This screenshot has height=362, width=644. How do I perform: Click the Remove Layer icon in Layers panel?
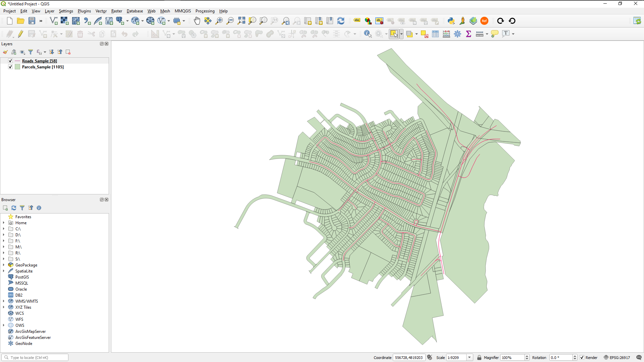coord(68,52)
